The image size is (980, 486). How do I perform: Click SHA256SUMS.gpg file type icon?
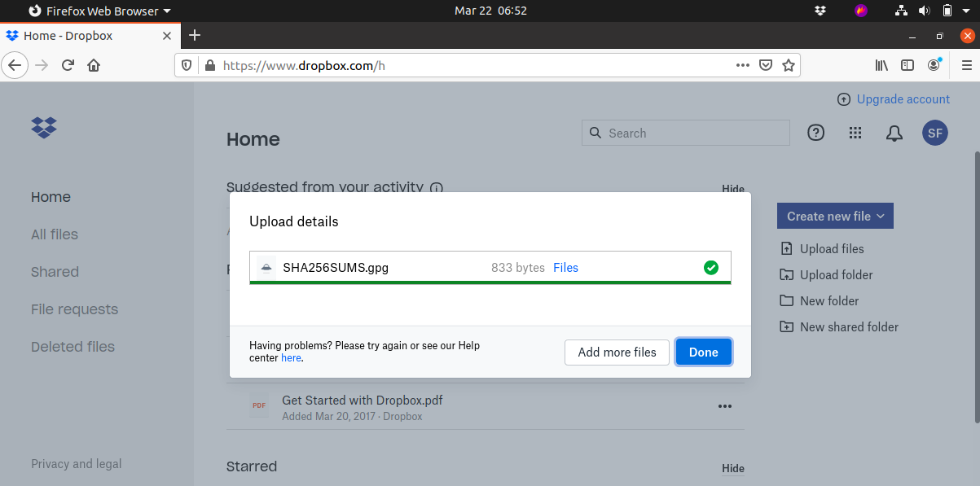(266, 267)
